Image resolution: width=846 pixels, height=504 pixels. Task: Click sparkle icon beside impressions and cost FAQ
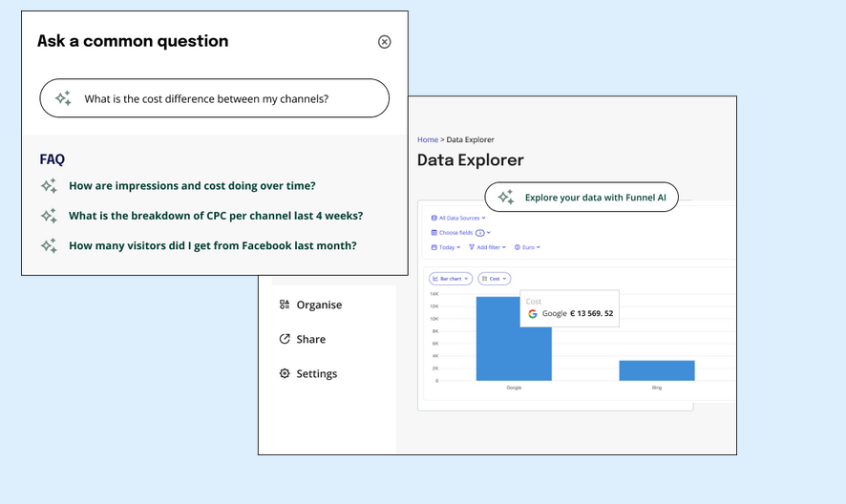click(x=49, y=185)
